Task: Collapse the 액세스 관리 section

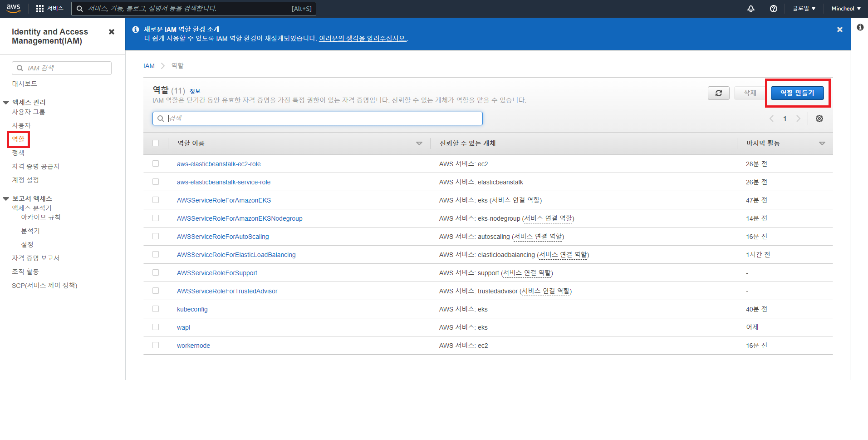Action: [x=6, y=102]
